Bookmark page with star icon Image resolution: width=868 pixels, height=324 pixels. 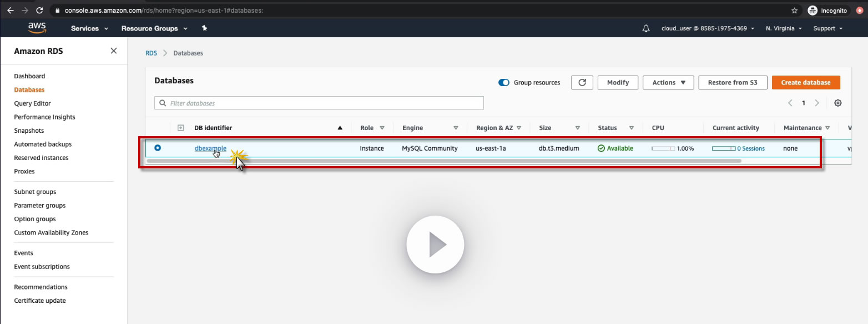point(794,11)
